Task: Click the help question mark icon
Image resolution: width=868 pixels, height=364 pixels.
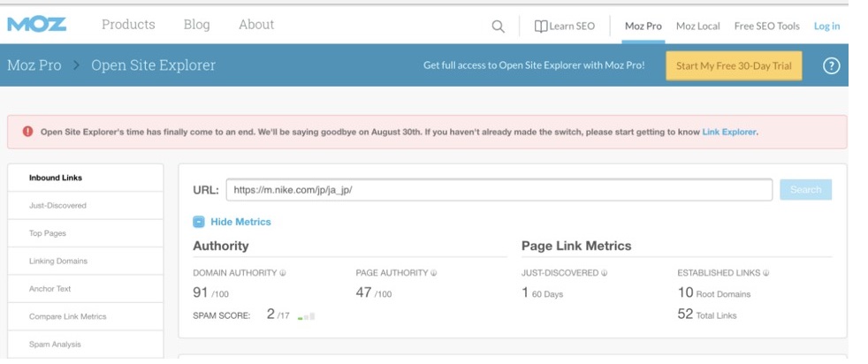Action: (x=831, y=66)
